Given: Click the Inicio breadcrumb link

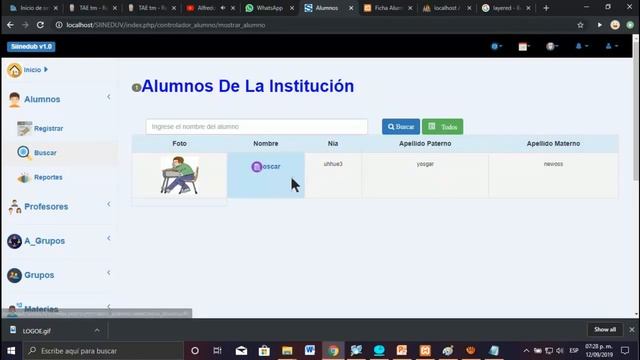Looking at the screenshot, I should 32,70.
